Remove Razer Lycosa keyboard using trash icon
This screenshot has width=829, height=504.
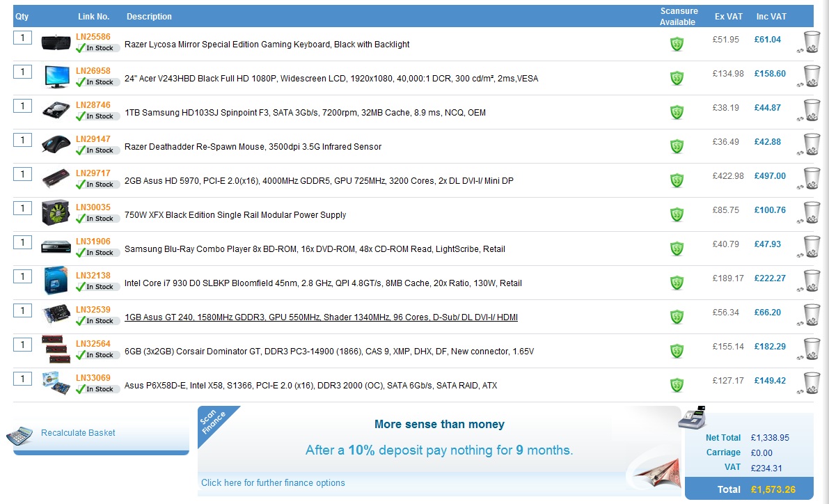pos(811,41)
